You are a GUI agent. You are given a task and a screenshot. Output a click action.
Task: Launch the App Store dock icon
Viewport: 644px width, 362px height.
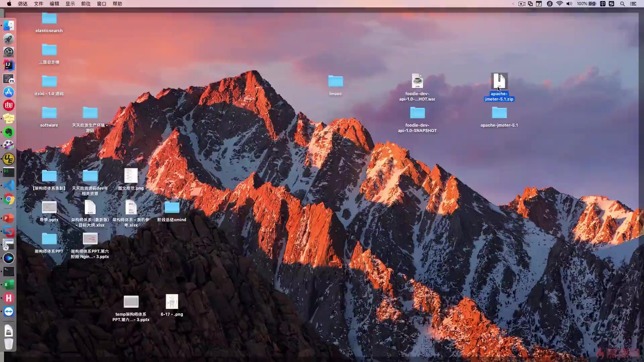[9, 92]
